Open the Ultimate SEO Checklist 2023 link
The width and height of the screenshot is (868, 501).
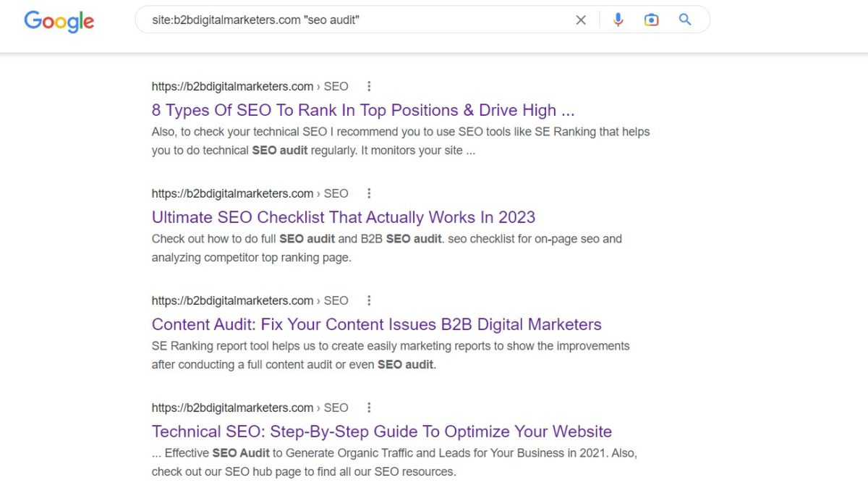[x=344, y=217]
